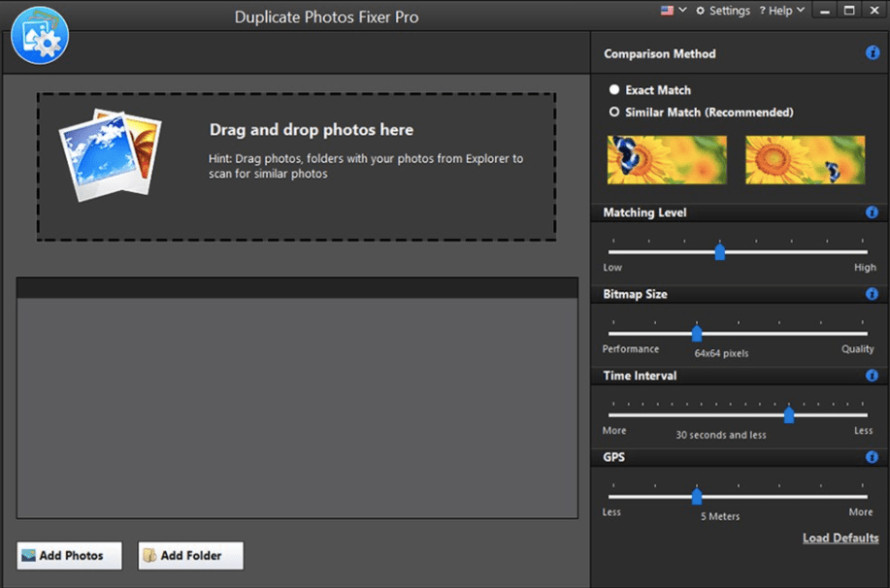Click the Time Interval slider handle
Image resolution: width=890 pixels, height=588 pixels.
pos(789,415)
